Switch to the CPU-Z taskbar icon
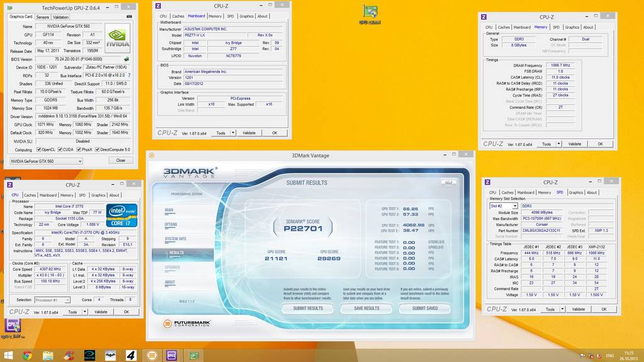The width and height of the screenshot is (644, 362). pos(172,356)
